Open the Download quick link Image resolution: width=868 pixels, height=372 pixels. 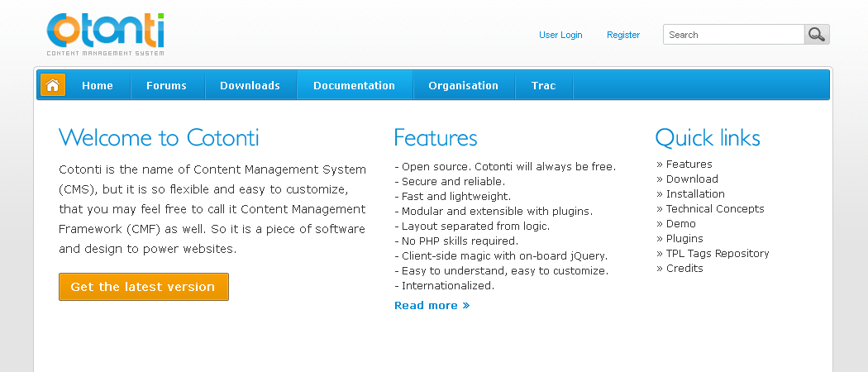point(692,179)
